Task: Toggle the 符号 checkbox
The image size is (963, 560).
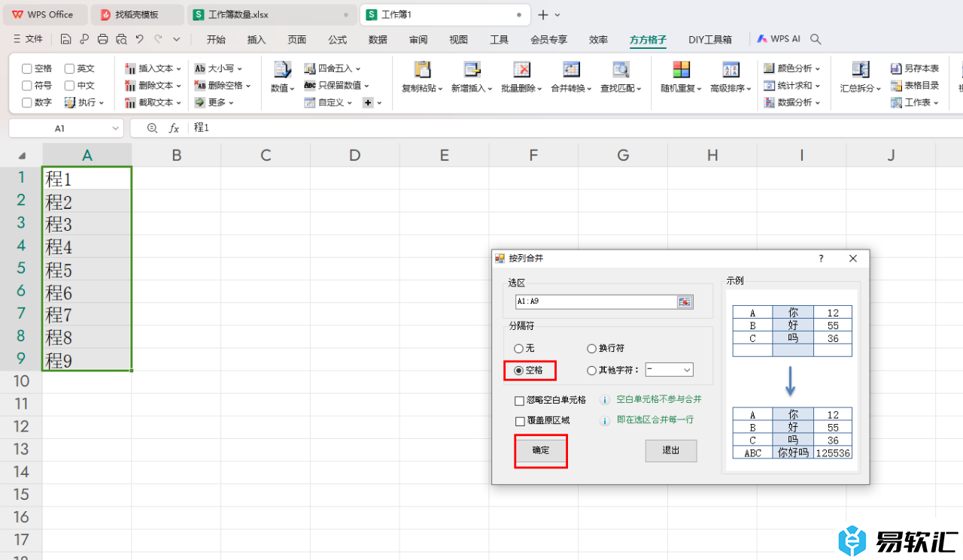Action: tap(27, 86)
